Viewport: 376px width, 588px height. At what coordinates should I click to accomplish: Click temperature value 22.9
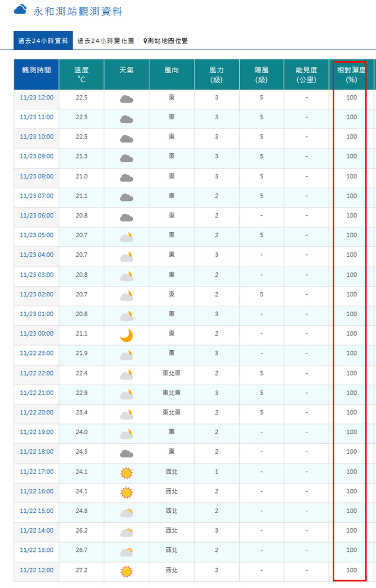coord(81,393)
